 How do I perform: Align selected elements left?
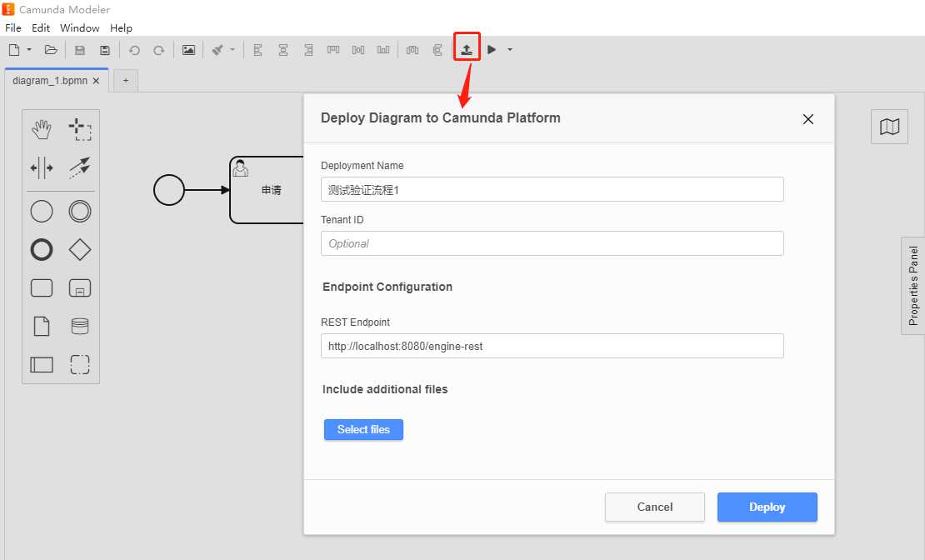(257, 50)
